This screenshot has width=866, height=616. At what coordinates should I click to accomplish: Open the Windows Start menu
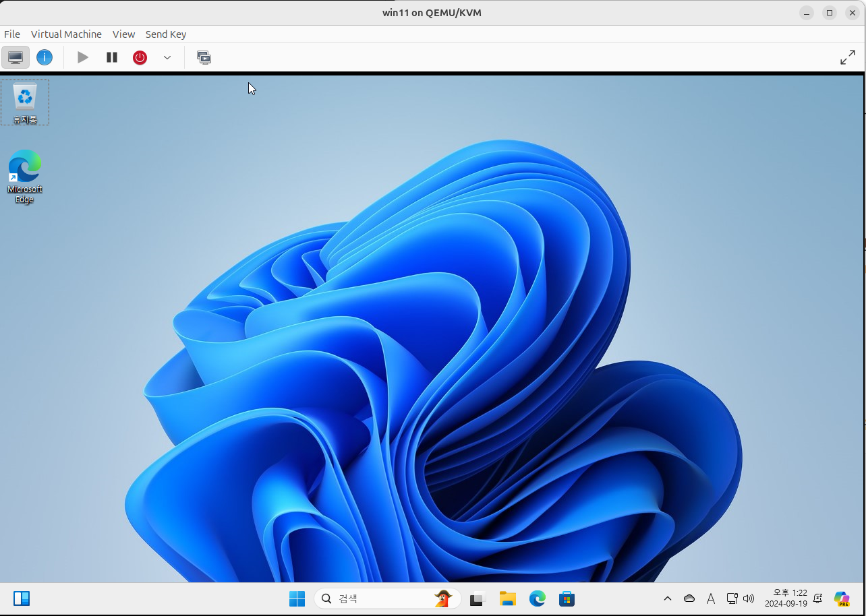(297, 598)
